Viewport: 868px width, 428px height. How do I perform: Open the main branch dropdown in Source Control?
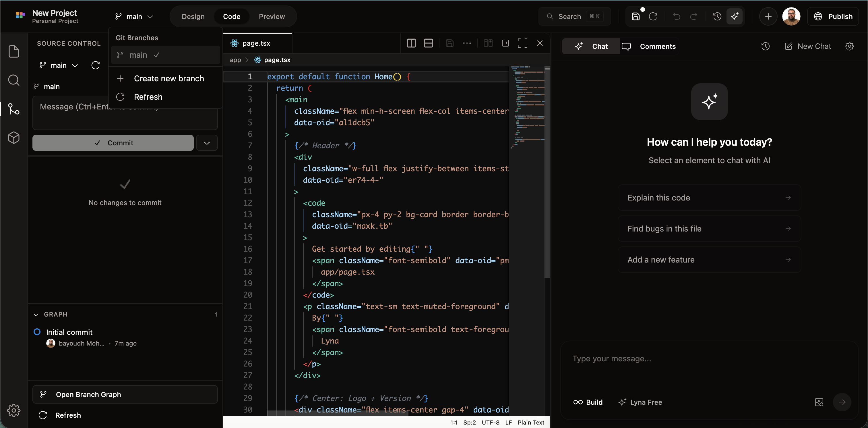59,65
